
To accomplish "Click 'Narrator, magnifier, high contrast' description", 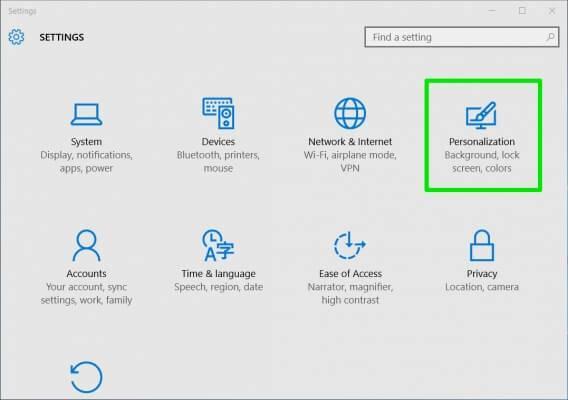I will 350,293.
